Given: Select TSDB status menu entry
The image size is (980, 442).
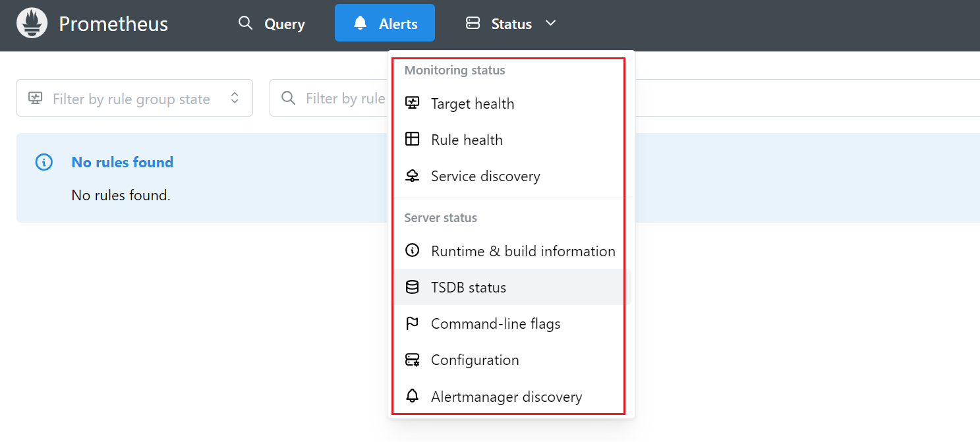Looking at the screenshot, I should 512,287.
